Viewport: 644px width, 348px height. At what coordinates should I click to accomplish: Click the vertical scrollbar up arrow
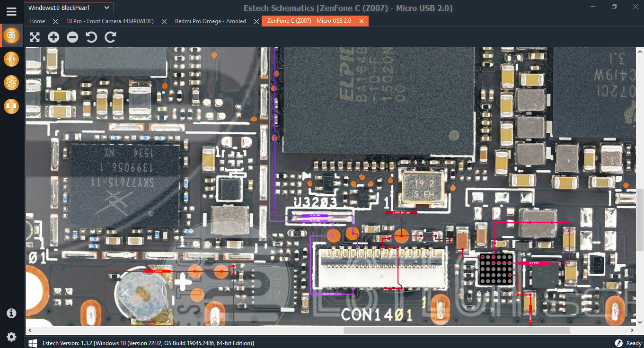pyautogui.click(x=640, y=51)
